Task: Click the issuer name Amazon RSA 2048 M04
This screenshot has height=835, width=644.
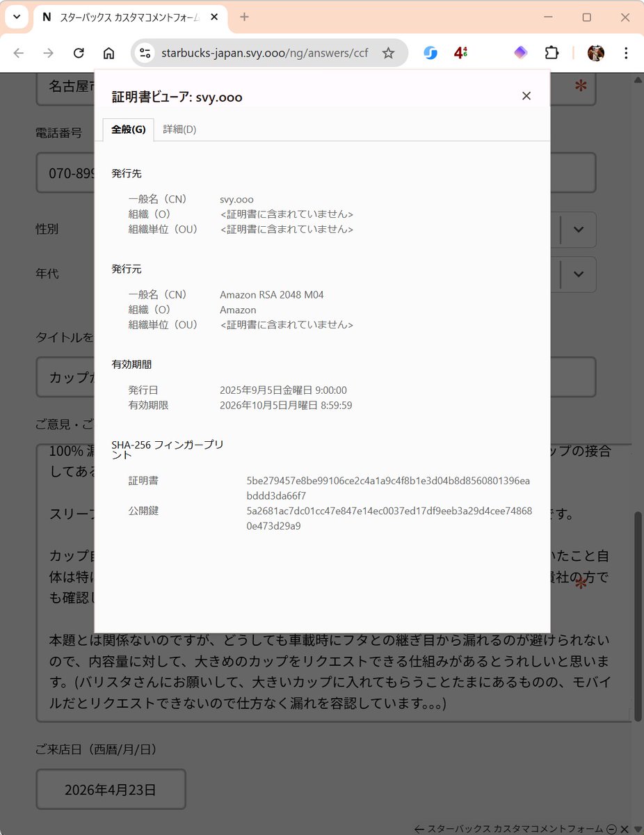Action: 272,294
